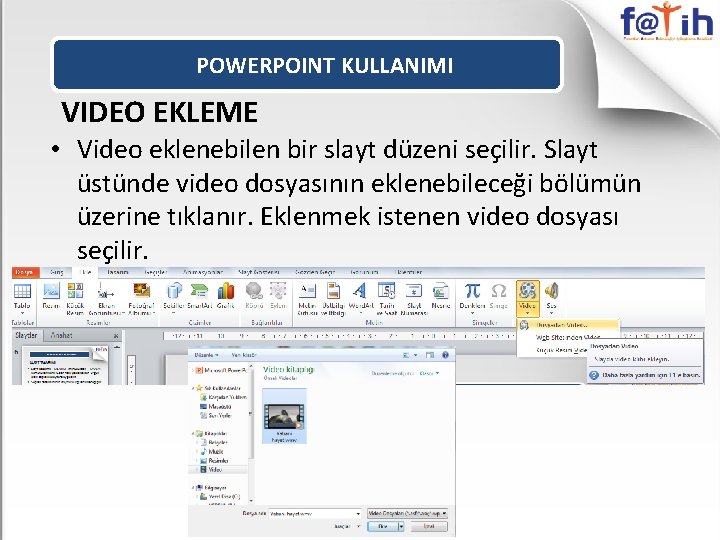
Task: Select Müzik library in dialog sidebar
Action: pos(211,451)
